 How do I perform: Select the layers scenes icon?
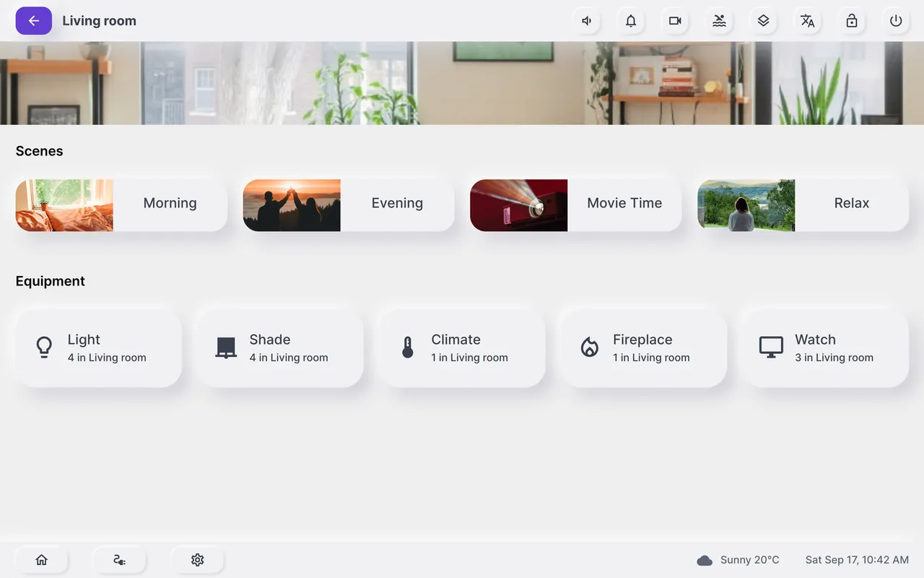click(x=763, y=21)
